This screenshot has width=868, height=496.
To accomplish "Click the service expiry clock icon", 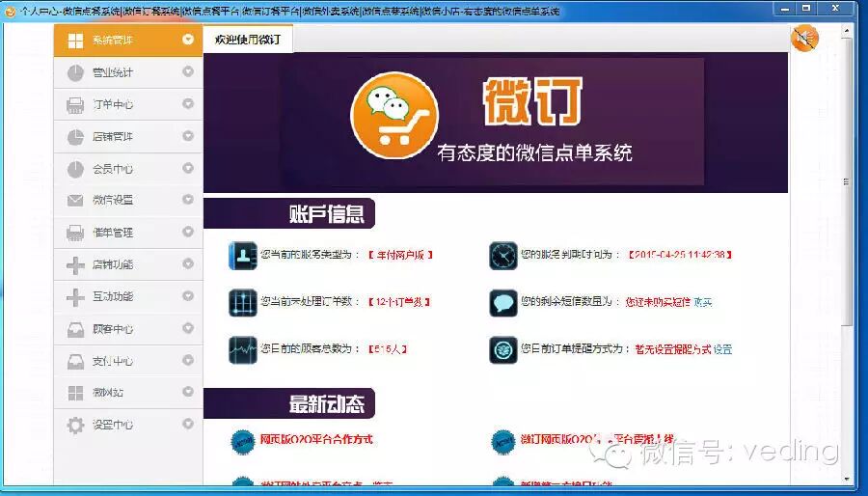I will [x=503, y=255].
